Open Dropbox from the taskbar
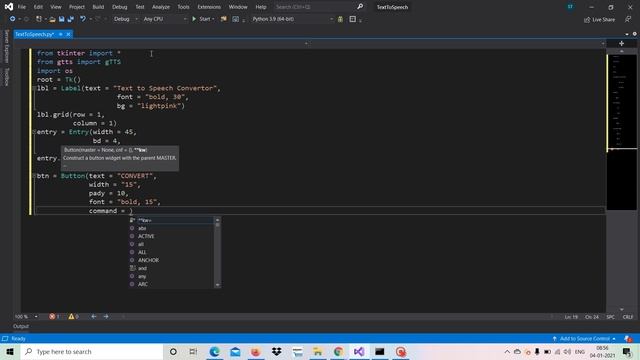 (276, 351)
